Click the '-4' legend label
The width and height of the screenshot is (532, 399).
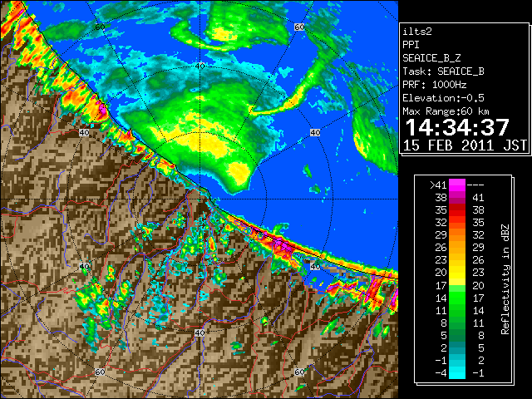click(441, 373)
